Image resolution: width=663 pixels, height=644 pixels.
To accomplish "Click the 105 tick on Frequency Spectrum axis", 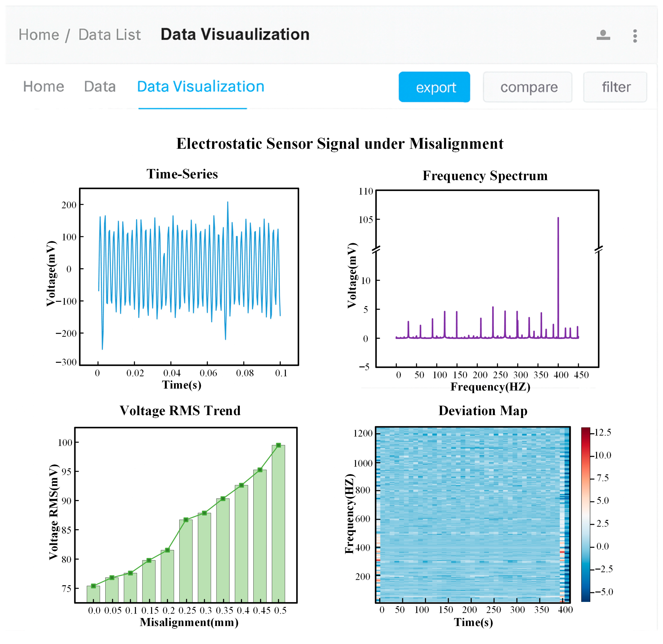I will coord(366,220).
